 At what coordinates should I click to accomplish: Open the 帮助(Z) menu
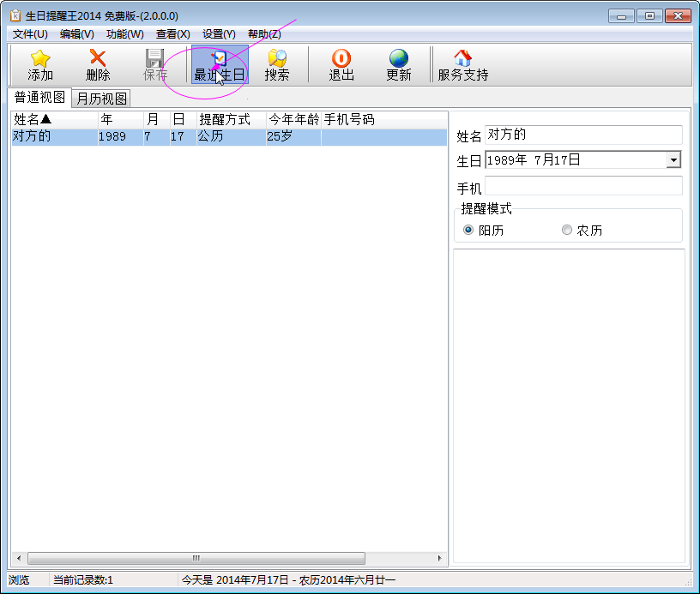[265, 34]
